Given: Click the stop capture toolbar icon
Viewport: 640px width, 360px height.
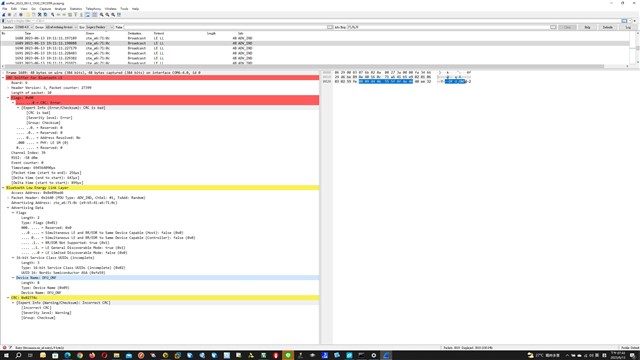Looking at the screenshot, I should (x=9, y=15).
